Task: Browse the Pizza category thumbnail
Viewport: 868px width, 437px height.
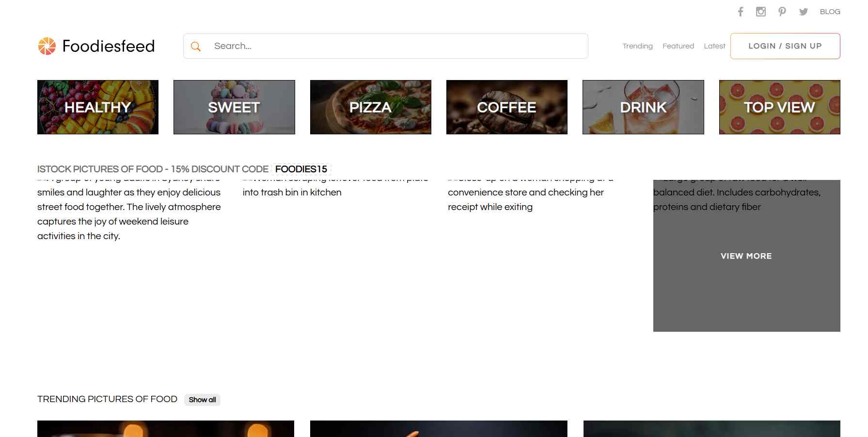Action: (x=370, y=107)
